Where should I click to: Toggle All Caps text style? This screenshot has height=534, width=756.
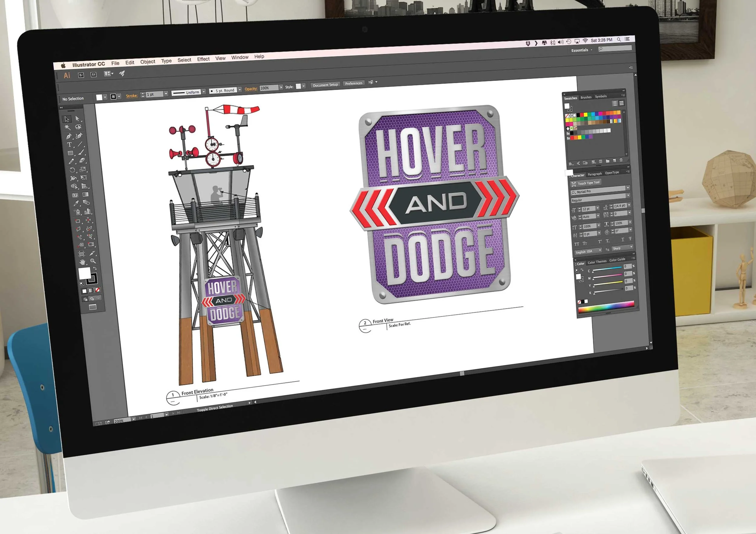pos(577,244)
